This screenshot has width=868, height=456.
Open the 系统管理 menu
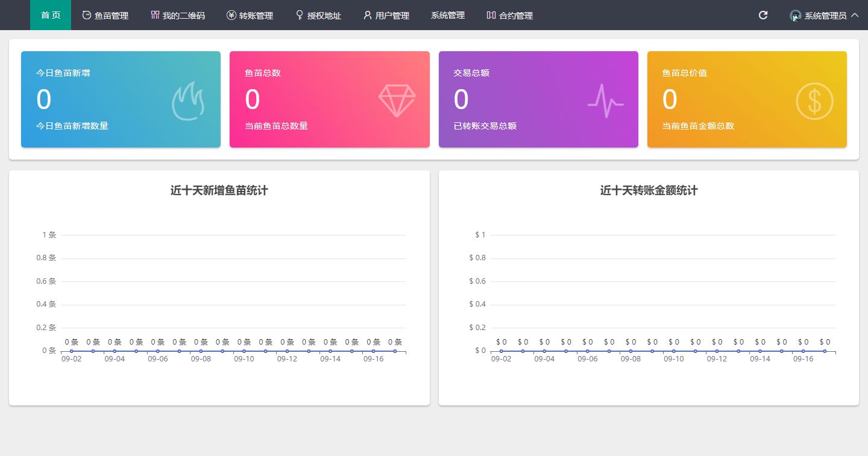point(447,15)
